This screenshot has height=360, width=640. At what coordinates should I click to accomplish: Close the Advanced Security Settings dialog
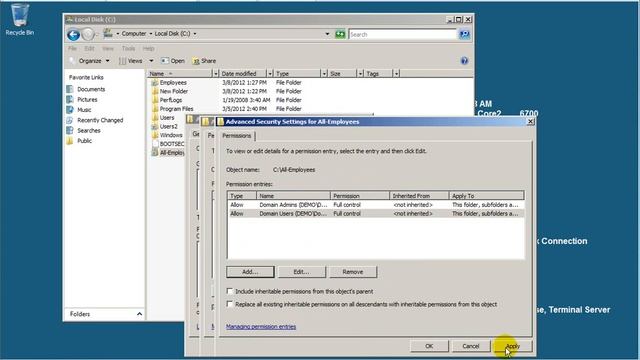(530, 122)
